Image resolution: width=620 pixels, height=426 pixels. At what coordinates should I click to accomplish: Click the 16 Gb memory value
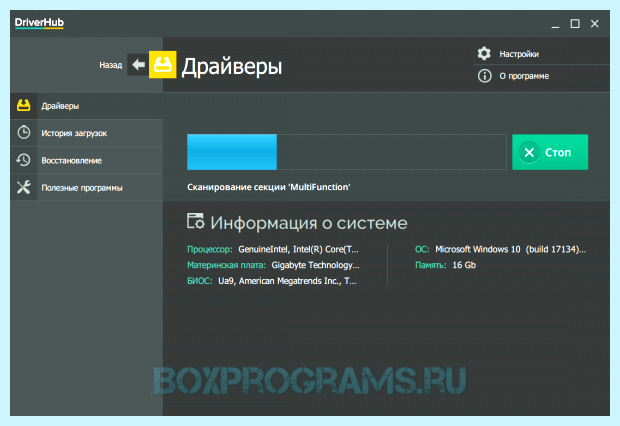464,265
